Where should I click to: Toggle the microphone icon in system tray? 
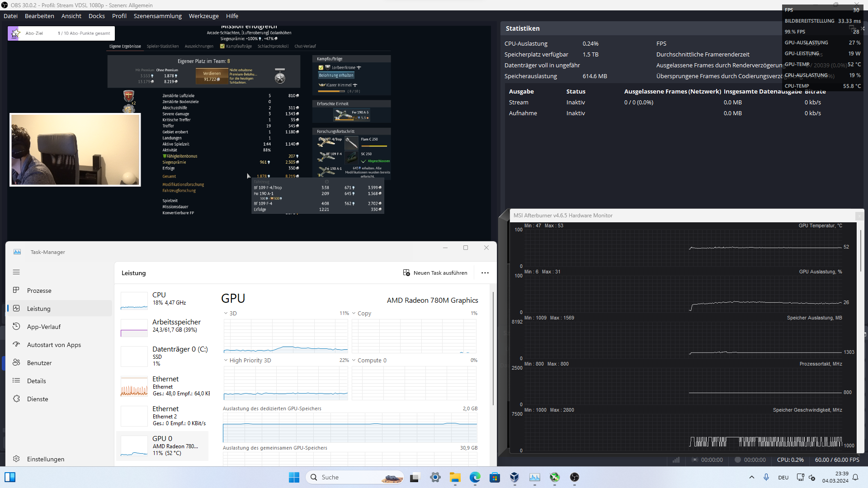click(x=766, y=478)
